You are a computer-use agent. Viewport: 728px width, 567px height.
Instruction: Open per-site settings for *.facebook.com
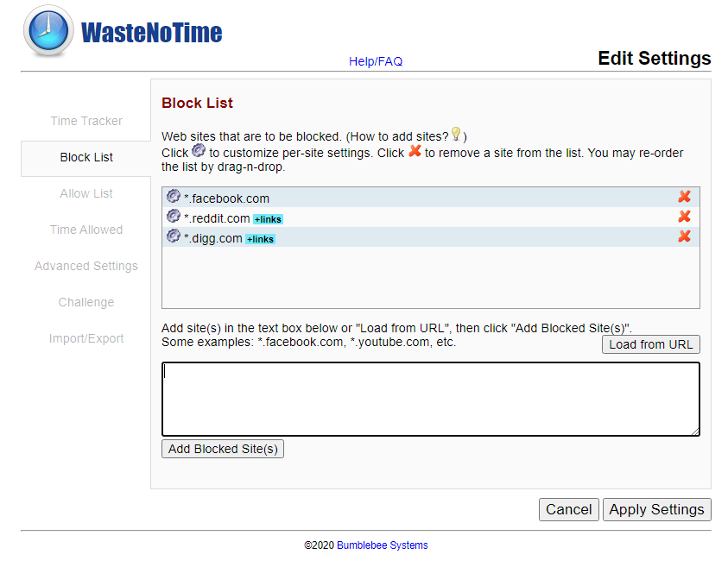pos(174,196)
